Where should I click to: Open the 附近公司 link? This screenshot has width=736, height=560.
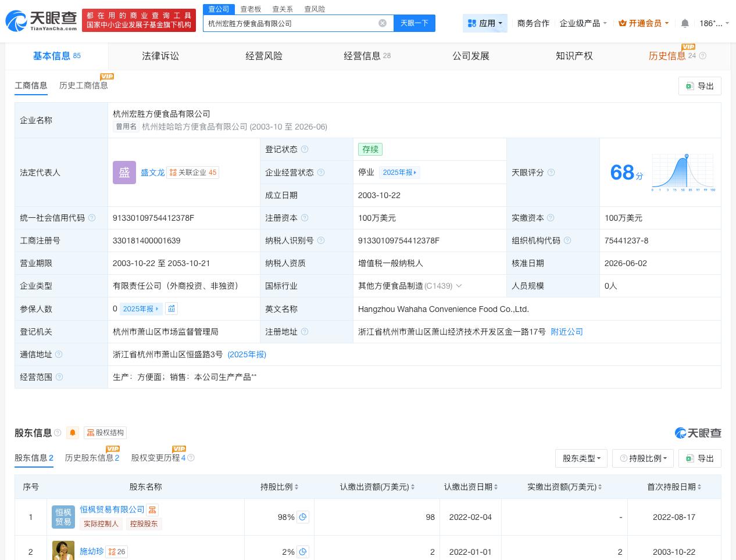pyautogui.click(x=567, y=332)
